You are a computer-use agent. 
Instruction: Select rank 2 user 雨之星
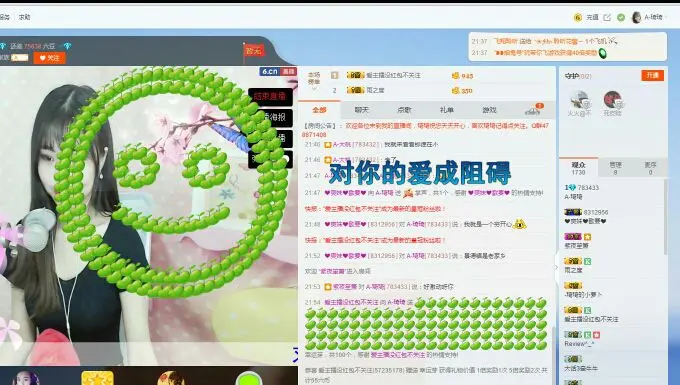click(x=365, y=90)
